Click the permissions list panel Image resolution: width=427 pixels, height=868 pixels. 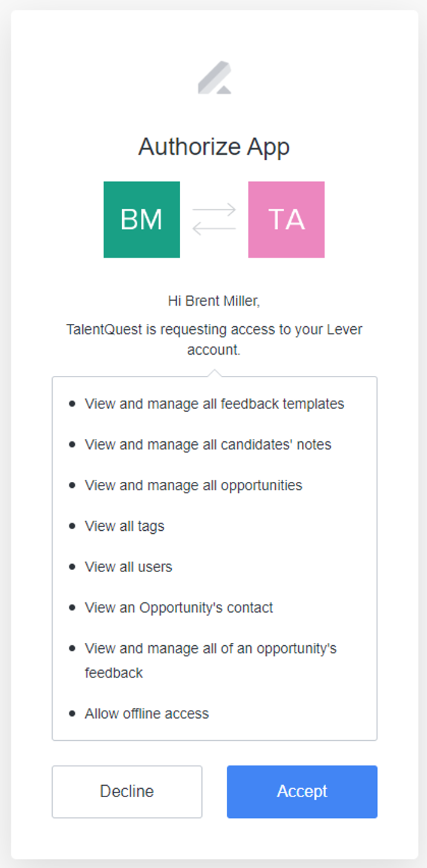[x=214, y=557]
